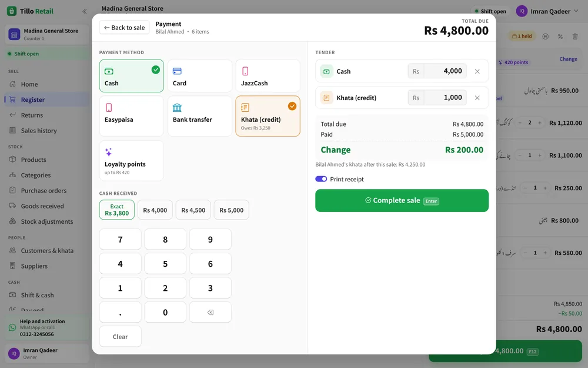Click the discount percent icon
588x368 pixels.
click(560, 37)
